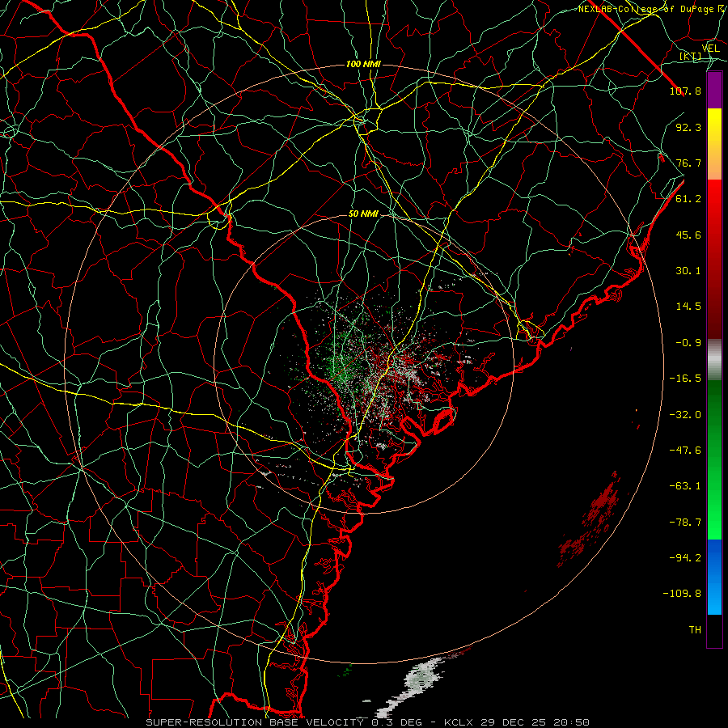Screen dimensions: 728x728
Task: Select the -16.5 value on velocity scale
Action: 685,379
